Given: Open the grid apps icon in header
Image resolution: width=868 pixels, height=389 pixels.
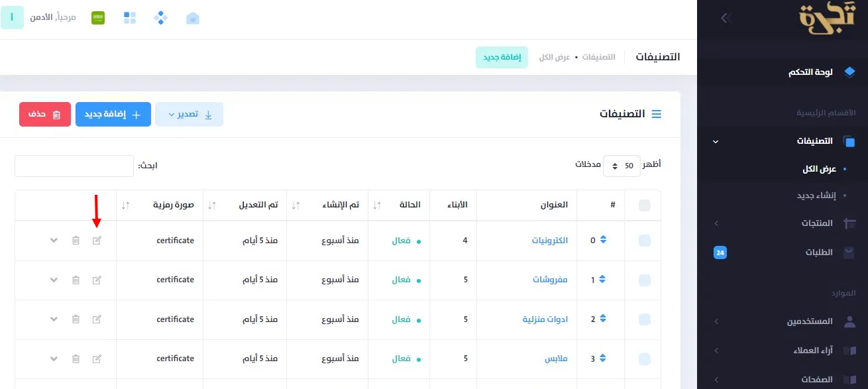Looking at the screenshot, I should (130, 18).
